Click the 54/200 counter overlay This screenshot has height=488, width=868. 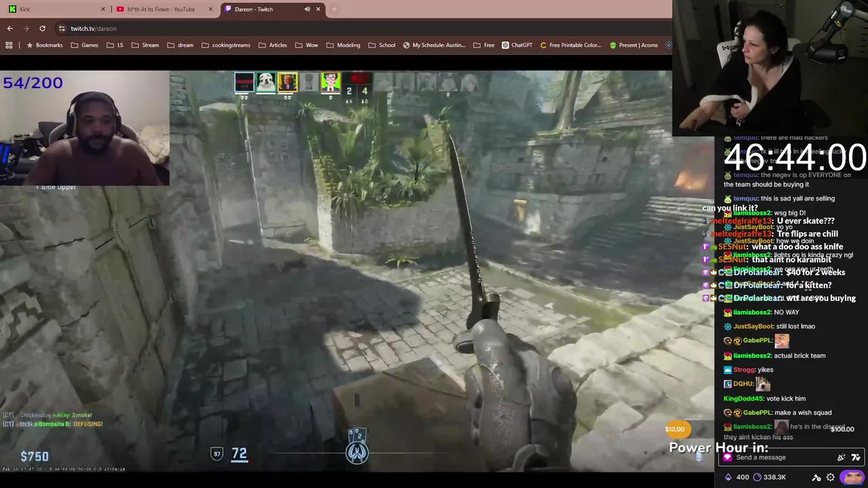click(33, 83)
